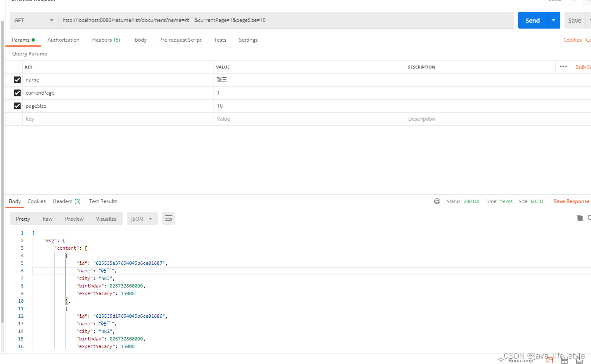Viewport: 591px width, 364px height.
Task: Click Save Response
Action: click(x=572, y=201)
